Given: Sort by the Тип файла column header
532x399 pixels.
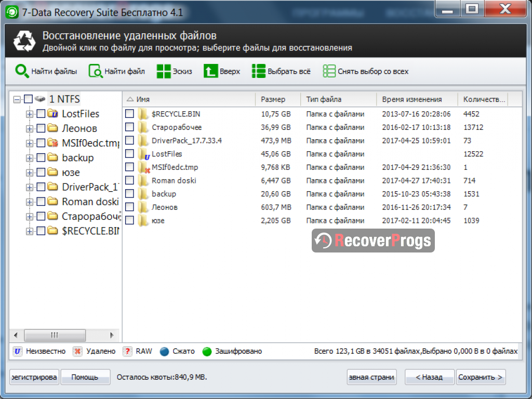Looking at the screenshot, I should (x=338, y=99).
